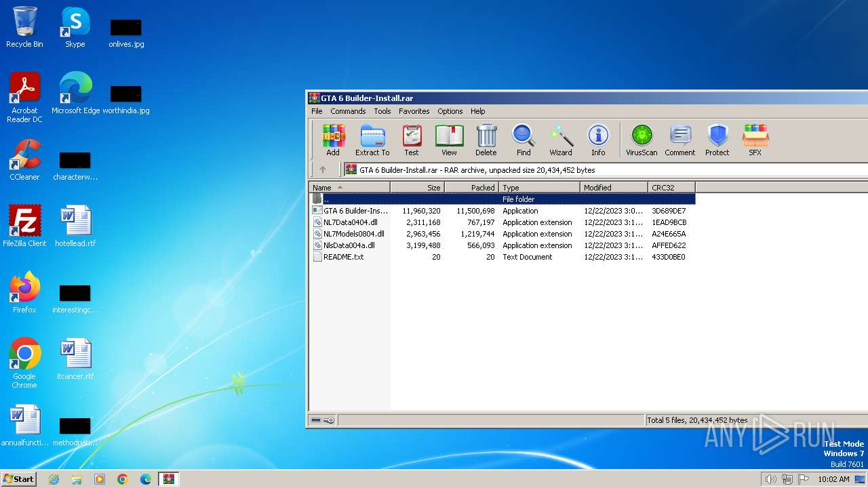Select itcancer.rtf desktop file
The height and width of the screenshot is (488, 868).
pyautogui.click(x=75, y=359)
